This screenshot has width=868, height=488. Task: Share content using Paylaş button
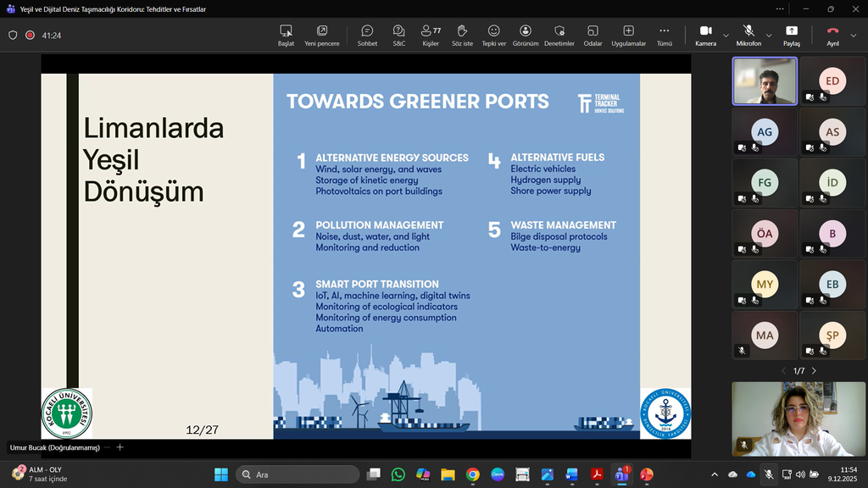pos(791,35)
